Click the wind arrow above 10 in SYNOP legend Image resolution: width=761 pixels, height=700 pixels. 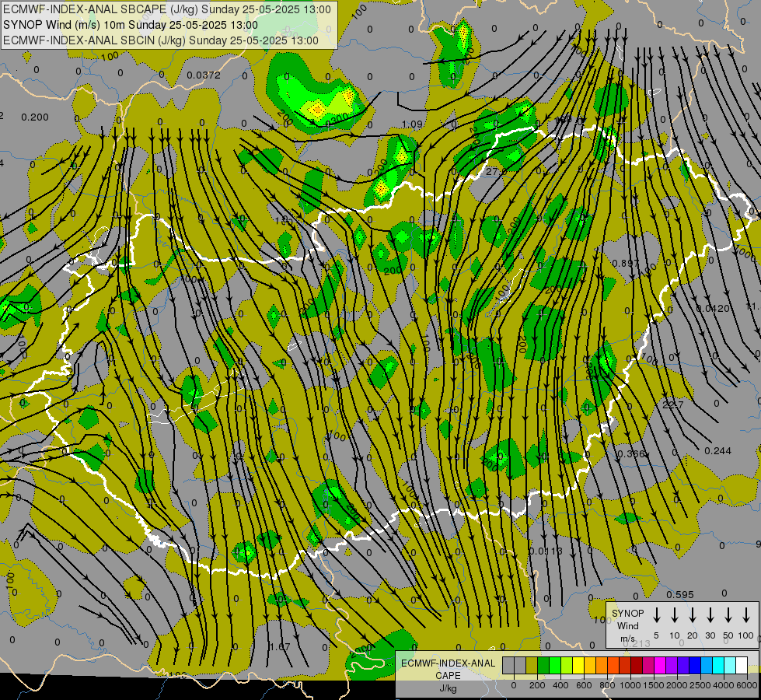coord(675,615)
